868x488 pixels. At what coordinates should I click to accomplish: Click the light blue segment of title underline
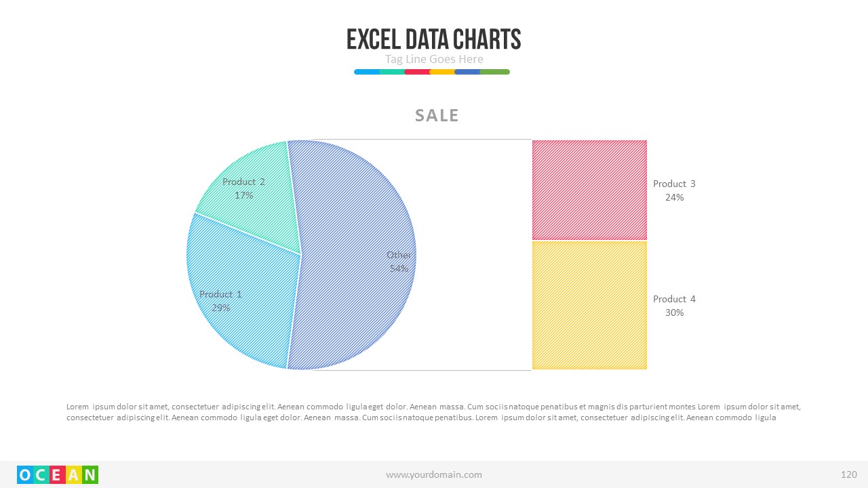click(367, 72)
